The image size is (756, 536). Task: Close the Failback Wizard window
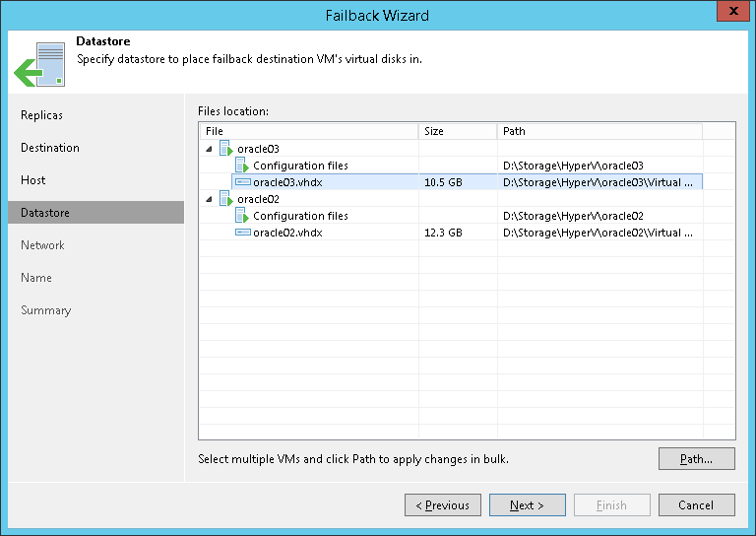tap(733, 11)
